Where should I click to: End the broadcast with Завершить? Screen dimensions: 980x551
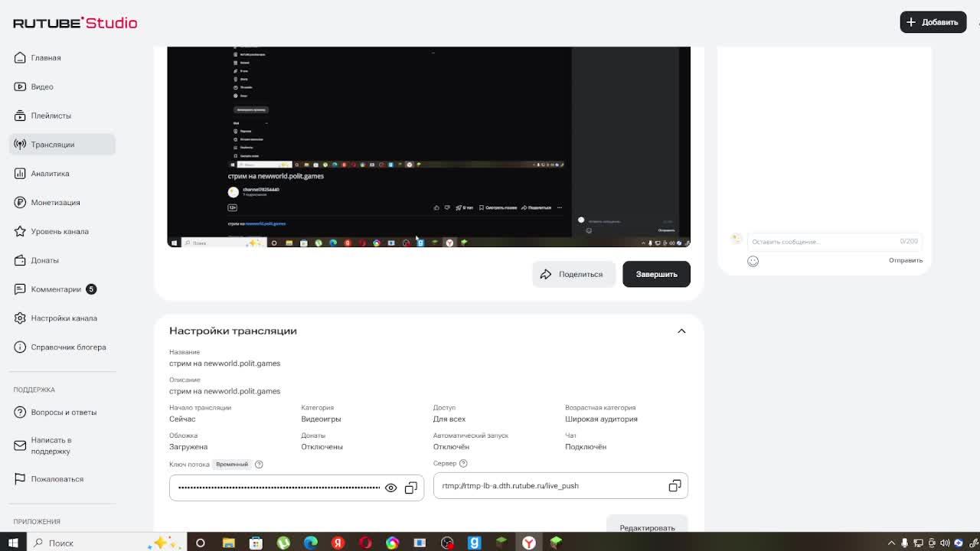coord(656,274)
